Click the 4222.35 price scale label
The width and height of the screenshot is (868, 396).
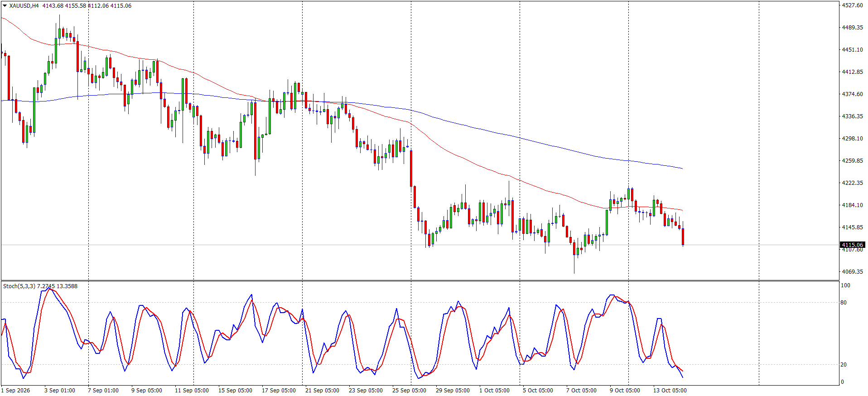click(852, 183)
